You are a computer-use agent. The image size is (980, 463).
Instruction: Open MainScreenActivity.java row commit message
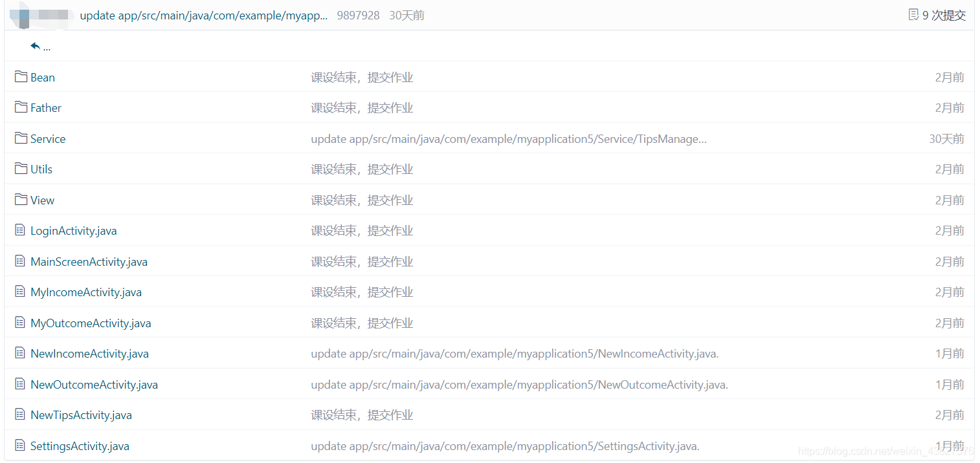coord(362,262)
